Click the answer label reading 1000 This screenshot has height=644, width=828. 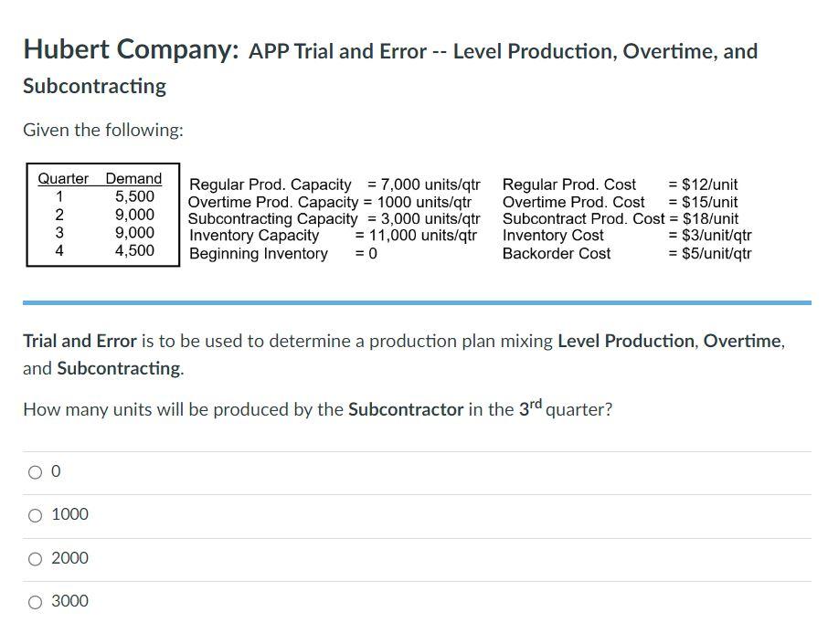click(71, 515)
